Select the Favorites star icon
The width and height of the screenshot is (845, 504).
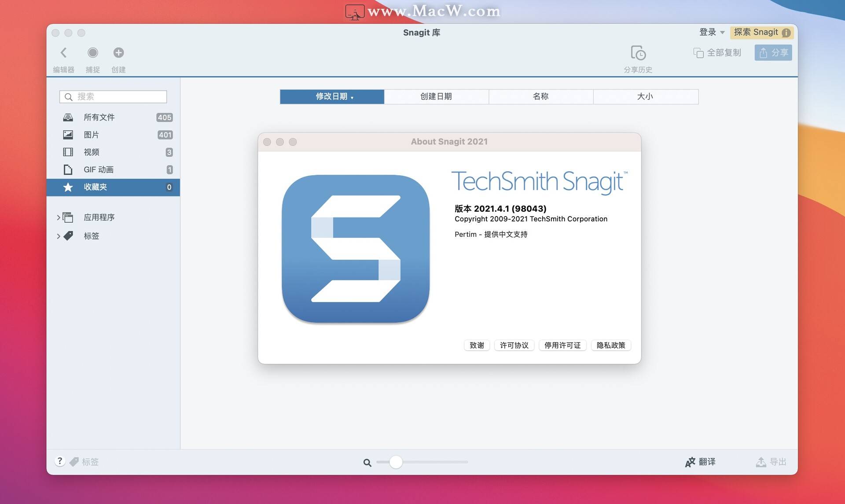(68, 187)
